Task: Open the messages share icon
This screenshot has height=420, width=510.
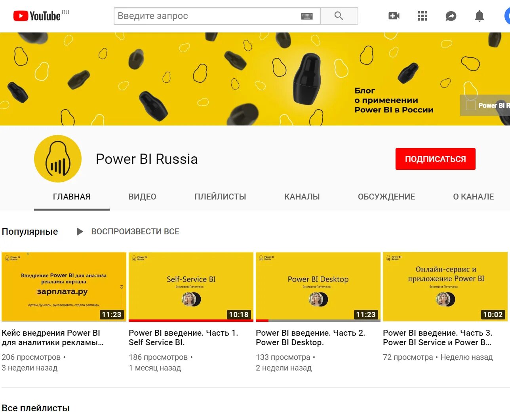Action: pyautogui.click(x=451, y=16)
